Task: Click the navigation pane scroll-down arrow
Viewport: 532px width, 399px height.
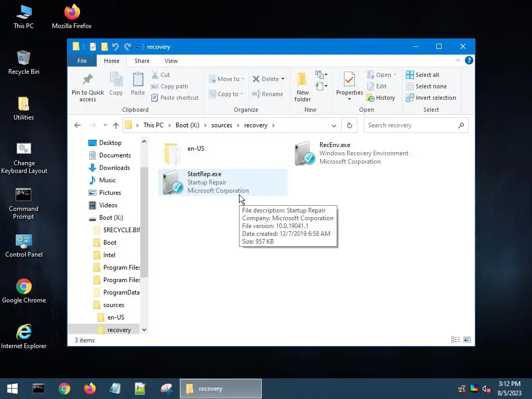Action: 144,330
